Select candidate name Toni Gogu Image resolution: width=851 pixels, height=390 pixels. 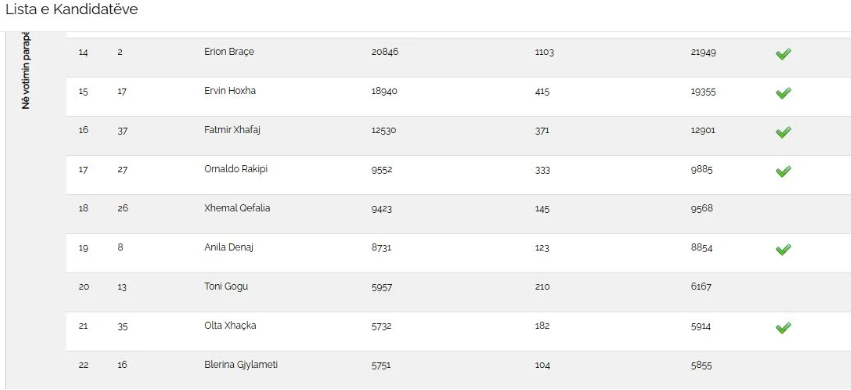coord(226,286)
